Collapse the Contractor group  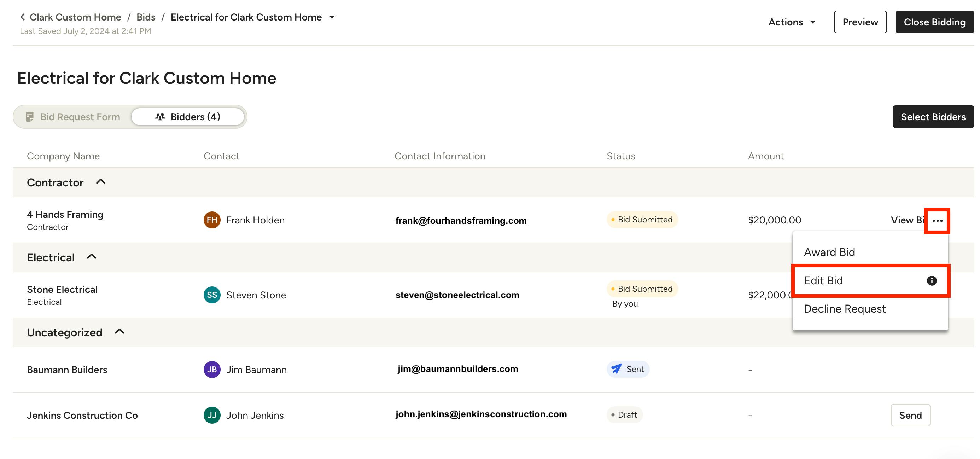100,182
